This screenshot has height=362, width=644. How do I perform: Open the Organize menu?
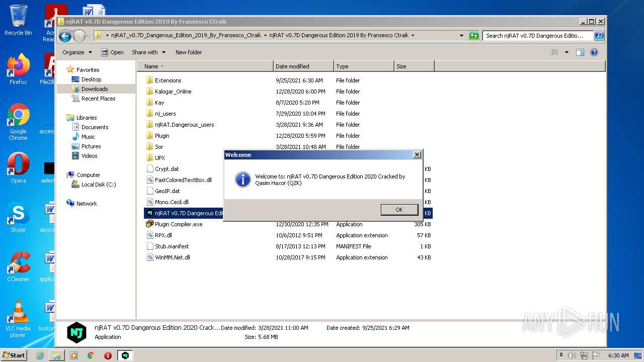[77, 52]
